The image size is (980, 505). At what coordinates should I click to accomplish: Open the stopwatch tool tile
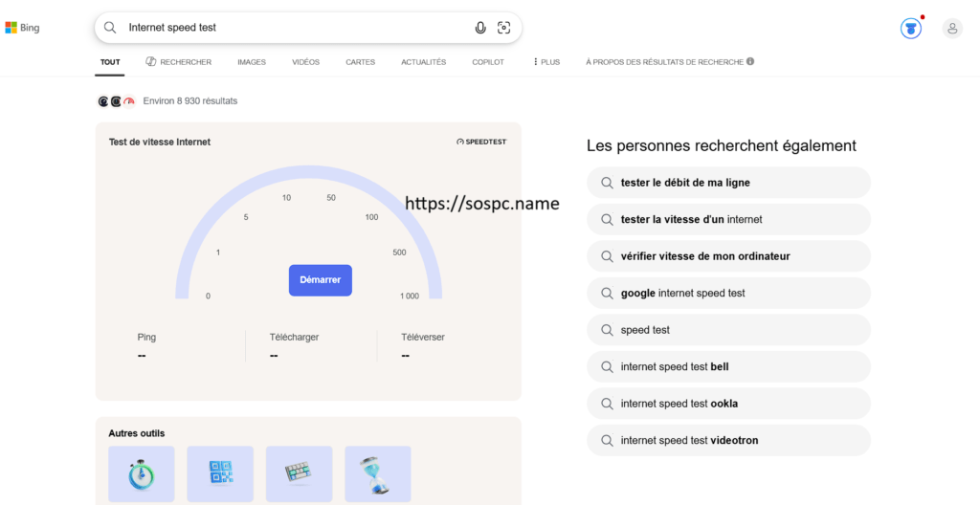pyautogui.click(x=142, y=473)
